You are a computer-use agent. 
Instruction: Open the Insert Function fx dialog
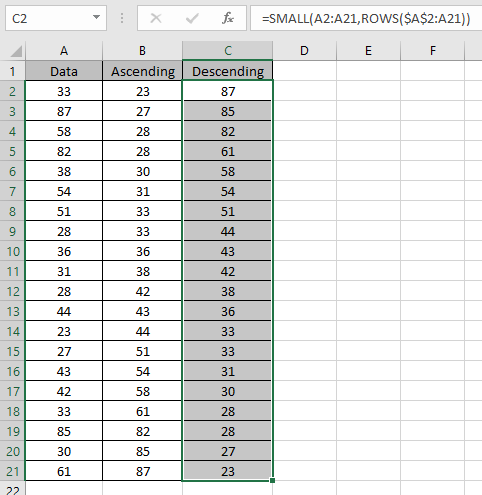tap(228, 18)
